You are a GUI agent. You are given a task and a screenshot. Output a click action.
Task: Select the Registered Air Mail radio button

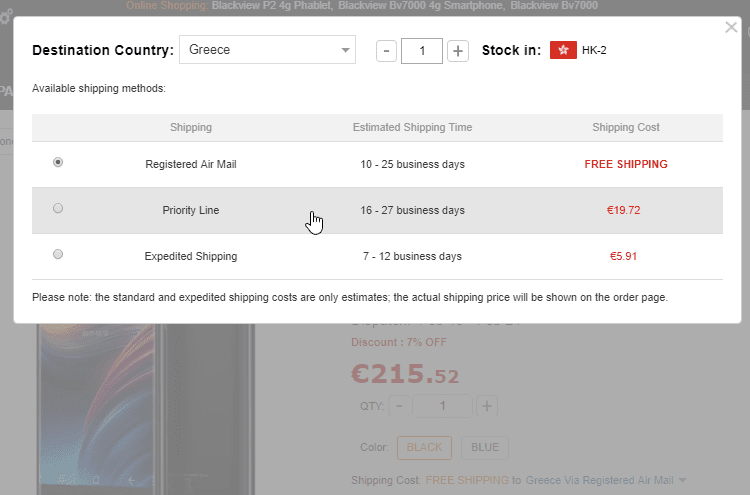[58, 162]
